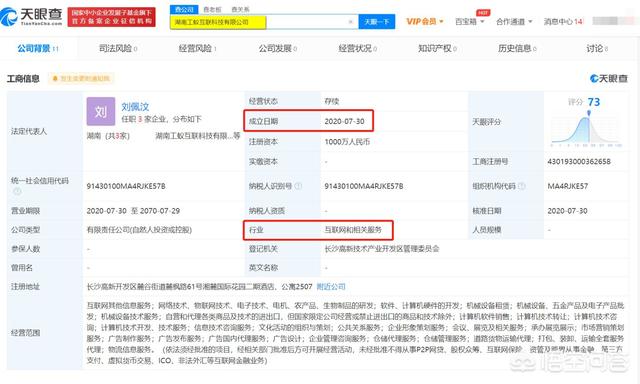This screenshot has width=640, height=384.
Task: Click the score value 73
Action: (x=594, y=102)
